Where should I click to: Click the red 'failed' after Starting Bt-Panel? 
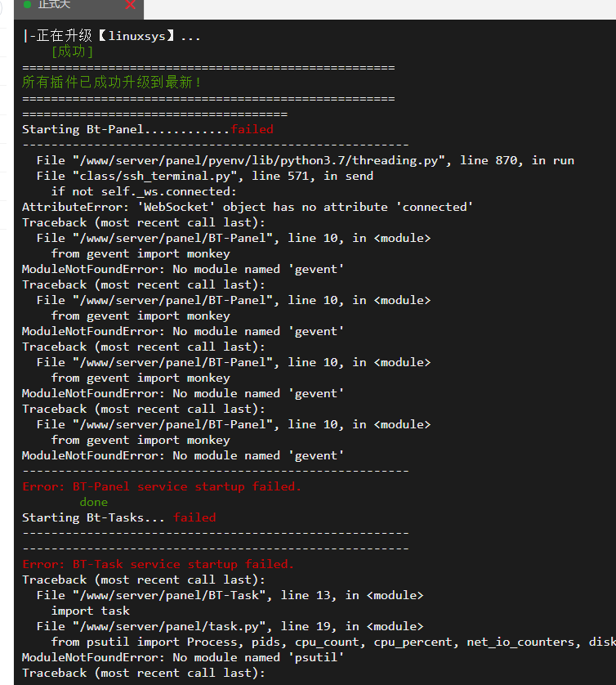252,129
